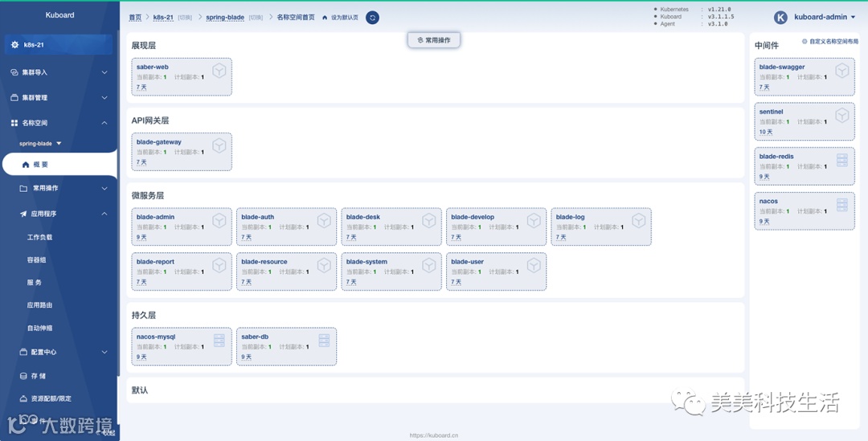Click the blade-report cube icon

219,266
